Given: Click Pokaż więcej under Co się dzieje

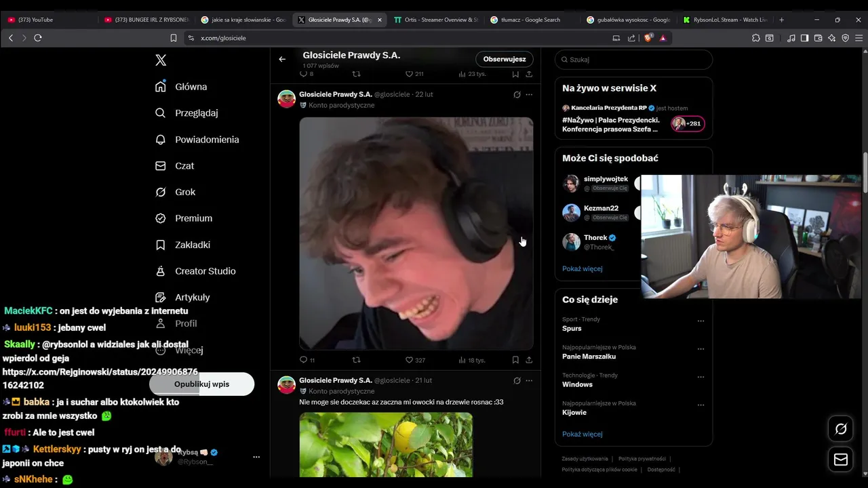Looking at the screenshot, I should point(582,434).
